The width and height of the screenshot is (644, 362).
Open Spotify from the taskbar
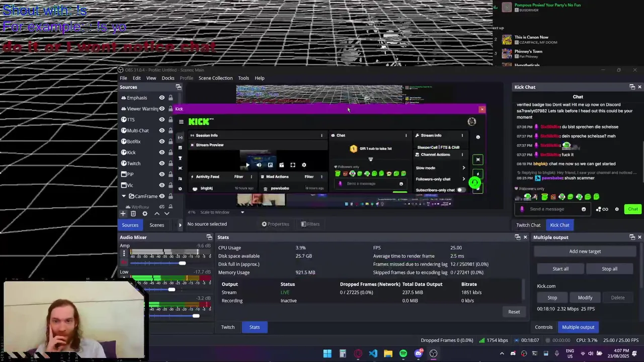point(403,353)
